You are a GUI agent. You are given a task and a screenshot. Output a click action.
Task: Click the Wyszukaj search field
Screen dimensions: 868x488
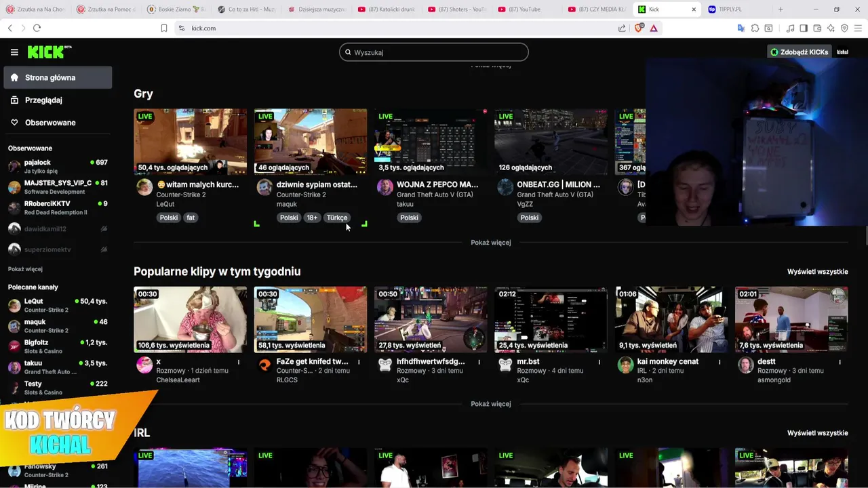point(434,52)
